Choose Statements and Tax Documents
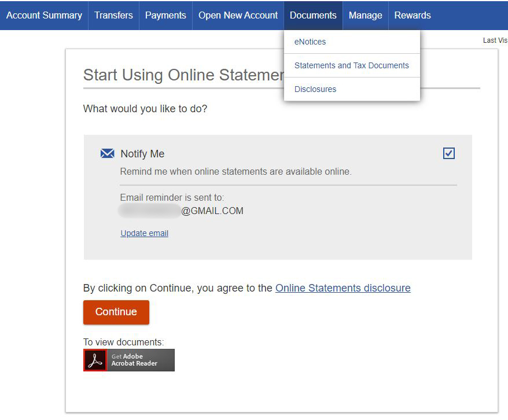 tap(351, 65)
